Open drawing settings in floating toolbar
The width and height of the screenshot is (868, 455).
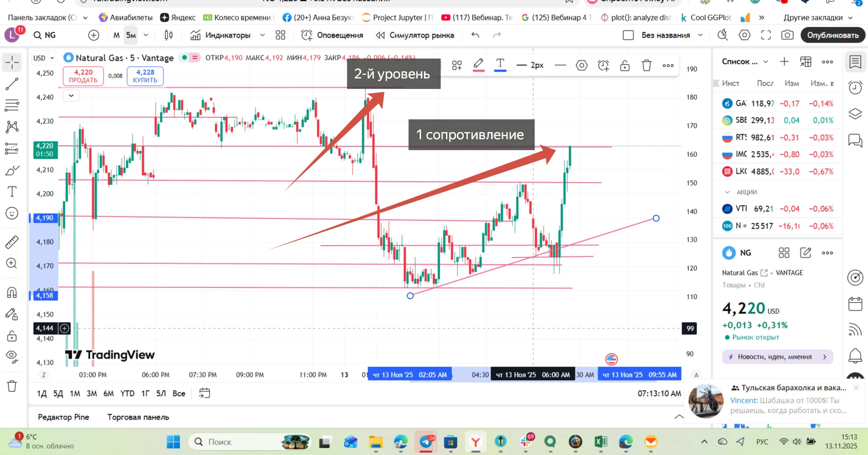pos(581,66)
